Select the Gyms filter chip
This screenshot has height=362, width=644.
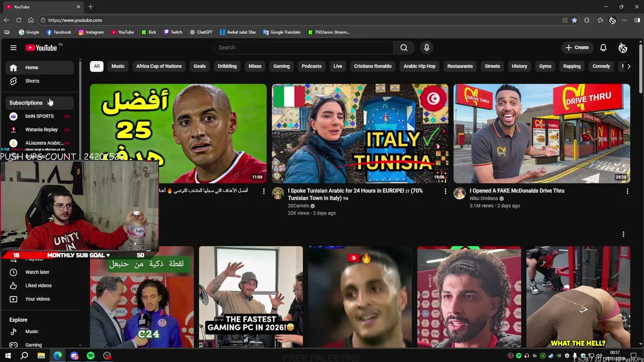pos(545,66)
